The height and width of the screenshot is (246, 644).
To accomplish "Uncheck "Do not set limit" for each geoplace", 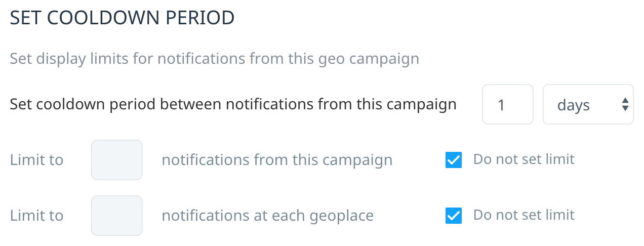I will (x=454, y=216).
